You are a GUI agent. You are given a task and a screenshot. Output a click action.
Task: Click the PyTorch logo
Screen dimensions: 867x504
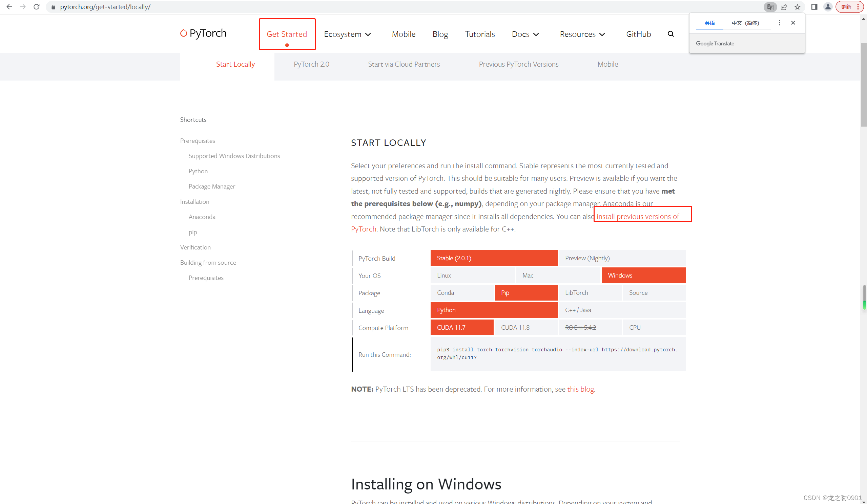click(203, 34)
